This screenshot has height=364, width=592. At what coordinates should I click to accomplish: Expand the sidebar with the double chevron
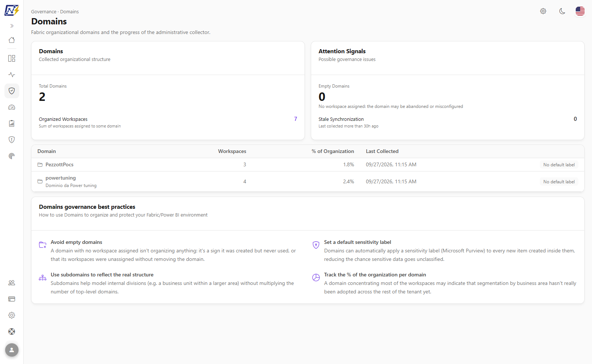(x=12, y=26)
